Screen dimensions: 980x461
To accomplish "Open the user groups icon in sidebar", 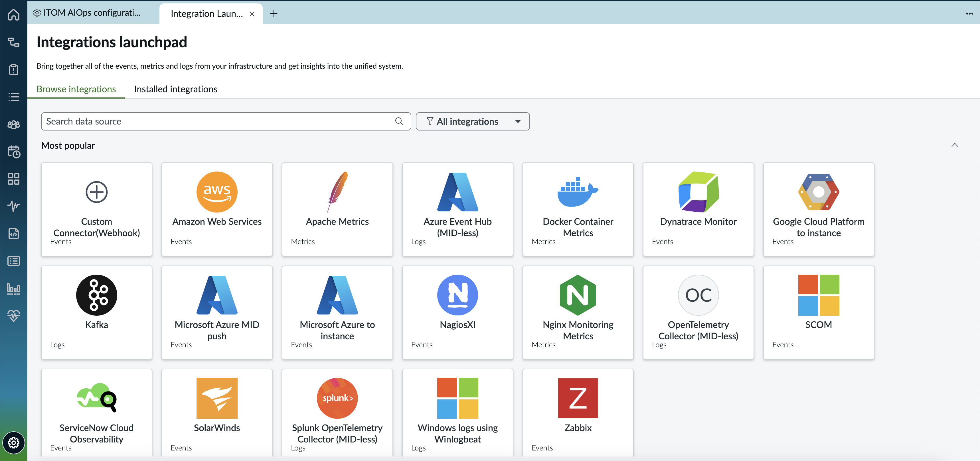I will tap(14, 124).
